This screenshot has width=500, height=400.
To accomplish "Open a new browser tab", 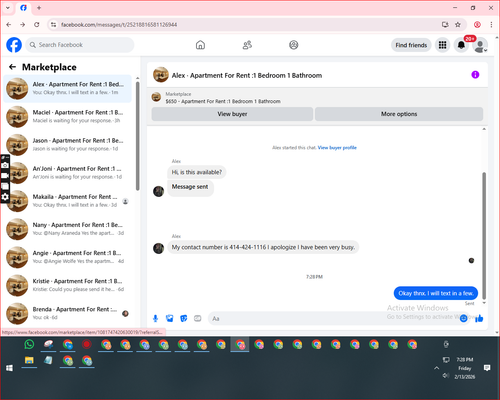I will click(39, 8).
